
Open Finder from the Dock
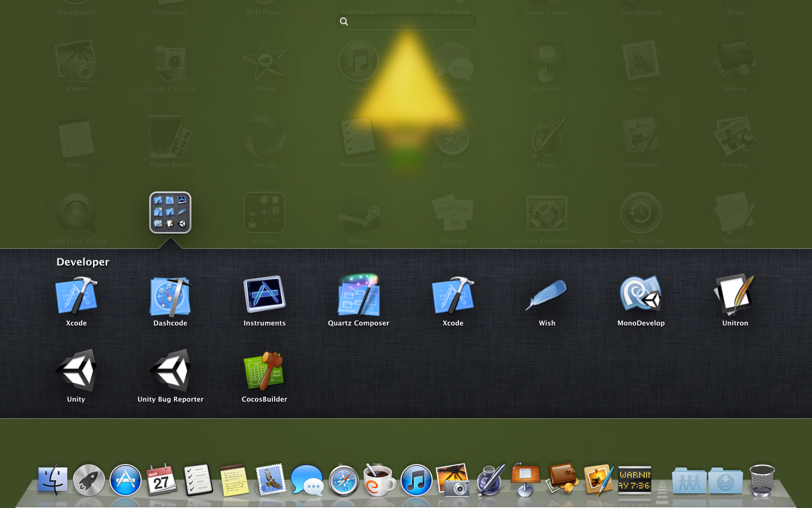[x=52, y=480]
